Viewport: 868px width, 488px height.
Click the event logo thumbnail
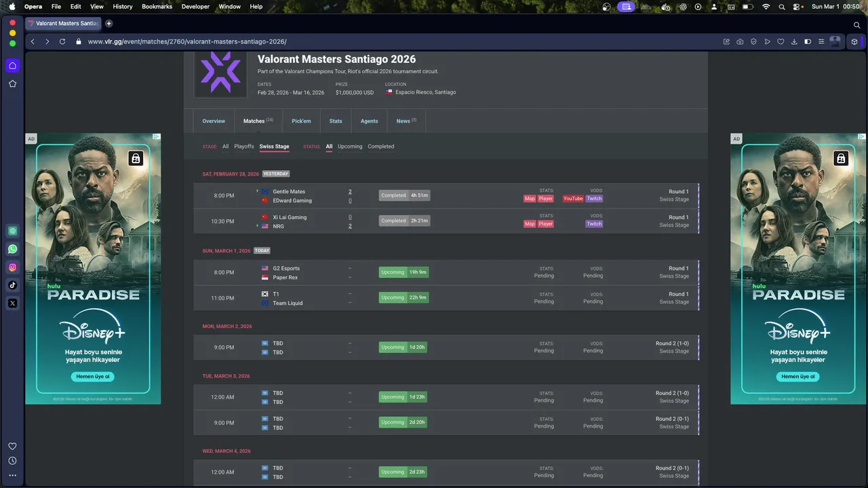coord(221,74)
